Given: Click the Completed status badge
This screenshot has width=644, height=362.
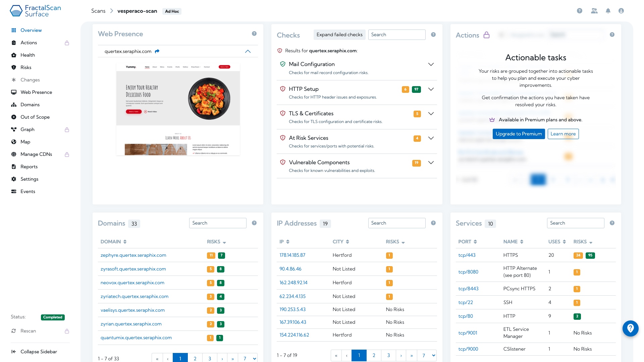Looking at the screenshot, I should pyautogui.click(x=53, y=317).
